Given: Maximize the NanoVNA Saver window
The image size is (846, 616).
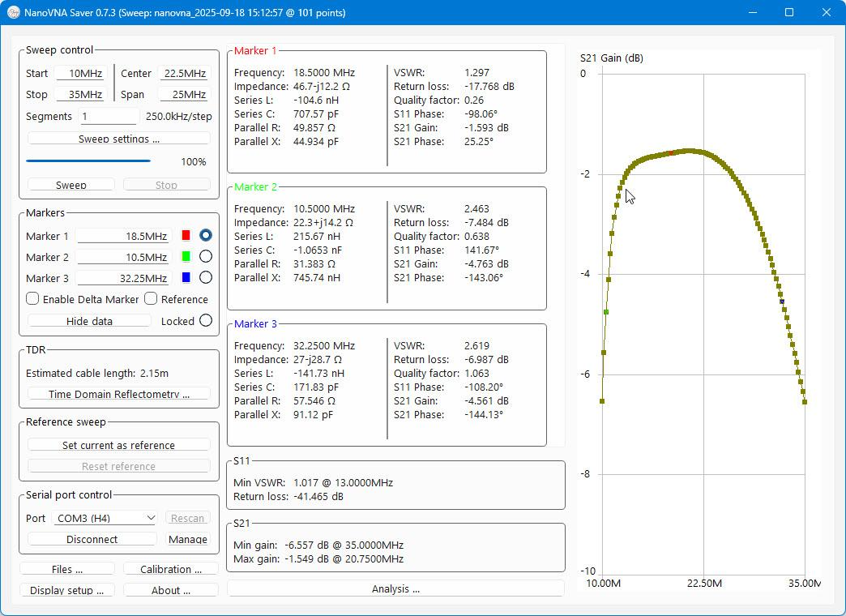Looking at the screenshot, I should tap(788, 12).
